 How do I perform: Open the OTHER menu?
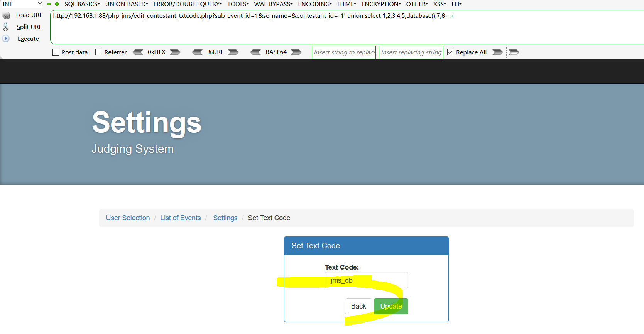click(417, 4)
